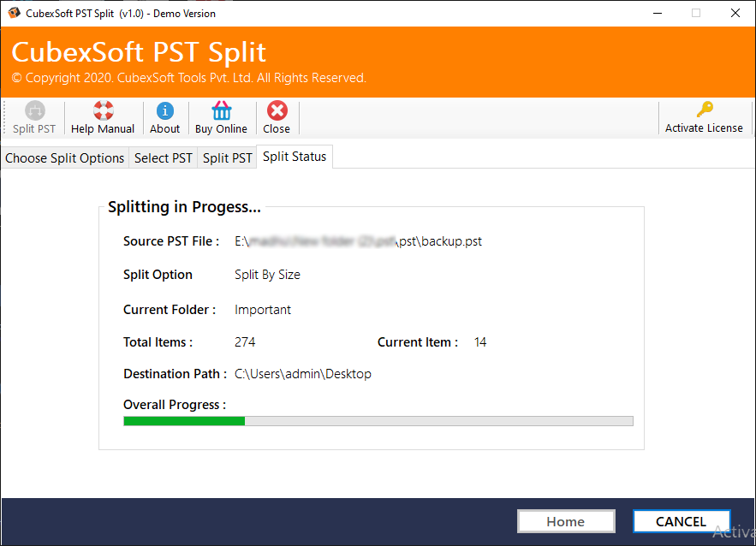Cancel the splitting process

[x=682, y=521]
